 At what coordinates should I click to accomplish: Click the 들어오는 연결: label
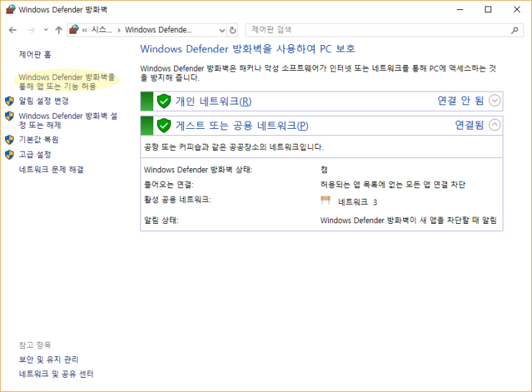[168, 185]
